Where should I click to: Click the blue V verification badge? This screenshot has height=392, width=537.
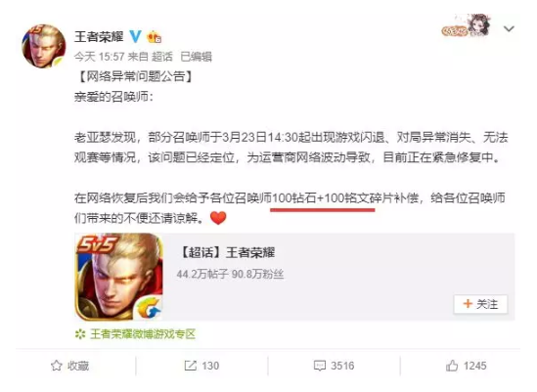[x=135, y=36]
